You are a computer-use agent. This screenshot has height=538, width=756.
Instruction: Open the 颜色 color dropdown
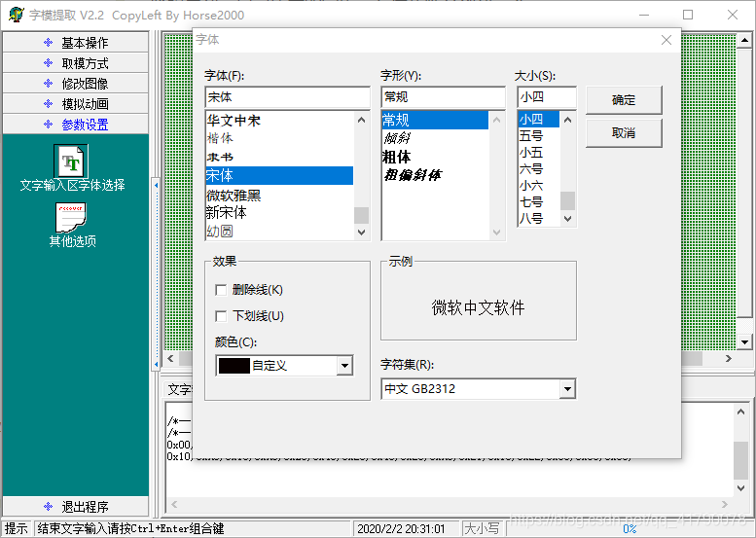(344, 366)
